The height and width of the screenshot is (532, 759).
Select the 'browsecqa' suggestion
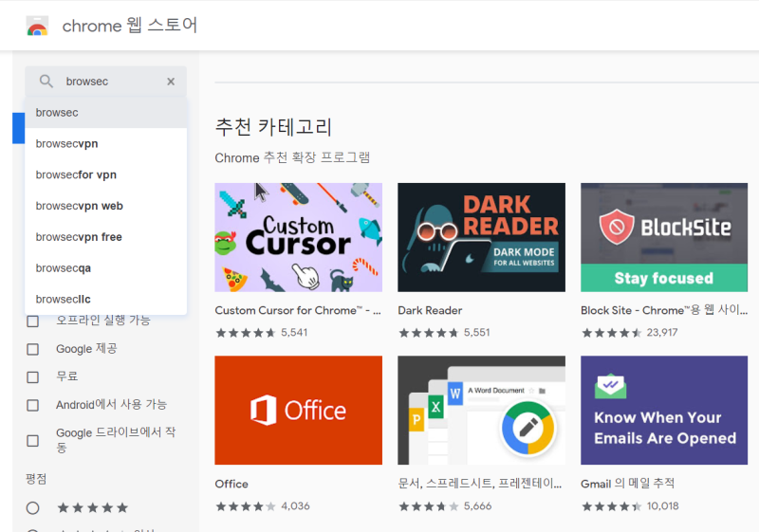(105, 268)
